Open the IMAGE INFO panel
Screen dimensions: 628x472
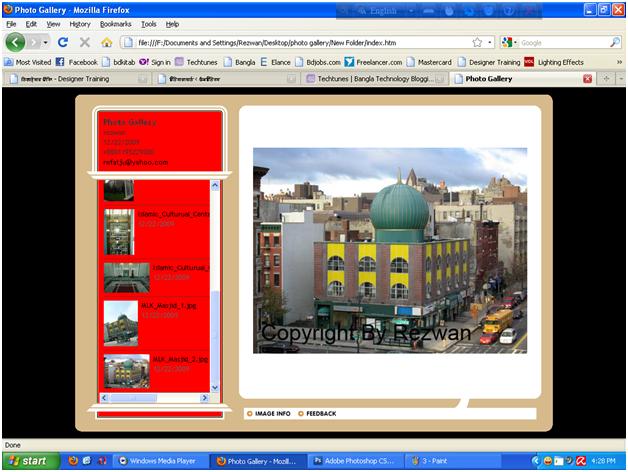point(269,414)
